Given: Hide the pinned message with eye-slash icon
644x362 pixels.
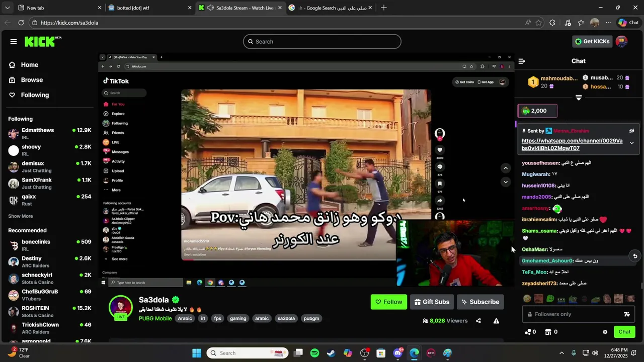Looking at the screenshot, I should click(x=631, y=131).
